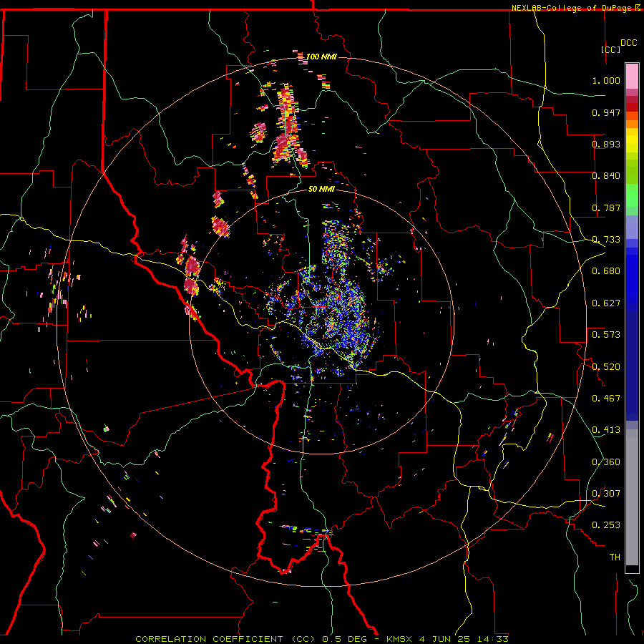
Task: Click the 0.307 color scale value
Action: (x=606, y=494)
